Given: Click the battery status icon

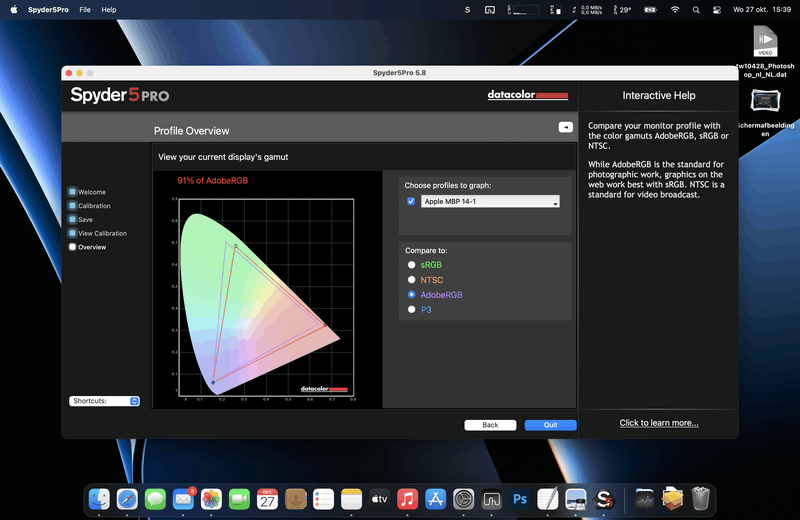Looking at the screenshot, I should point(650,10).
